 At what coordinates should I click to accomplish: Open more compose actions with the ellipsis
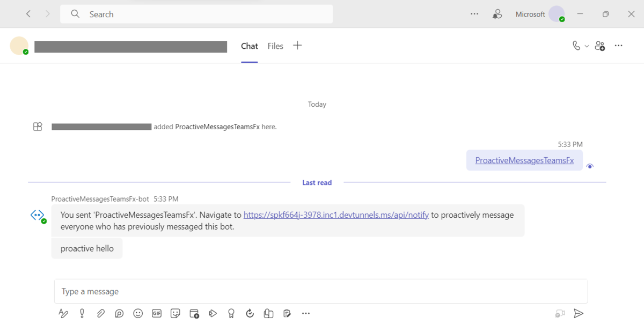(306, 313)
